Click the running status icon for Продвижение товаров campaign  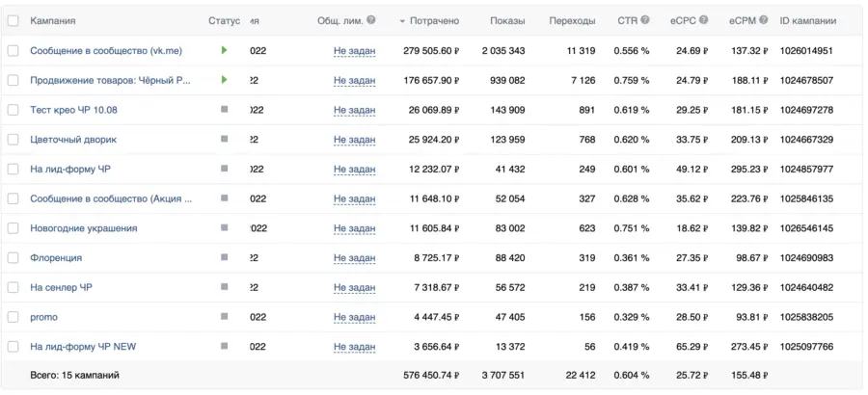point(224,80)
